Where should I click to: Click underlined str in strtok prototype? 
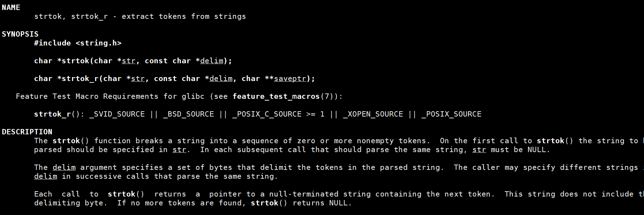[x=128, y=61]
